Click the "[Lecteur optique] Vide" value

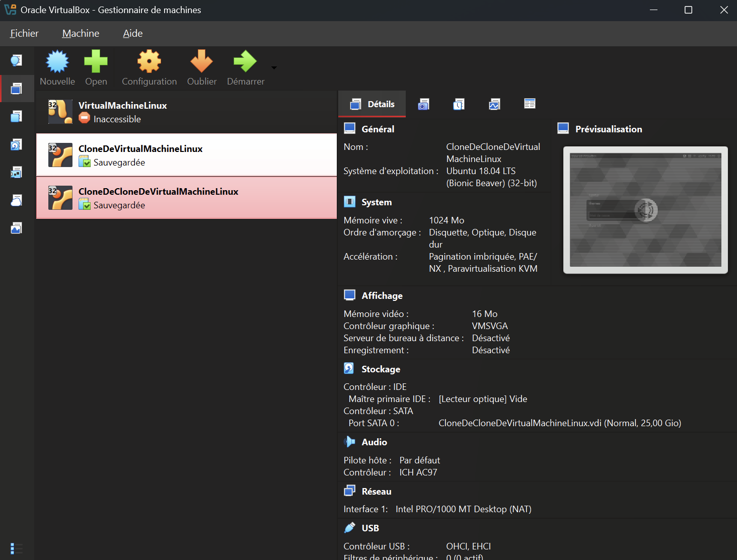coord(483,399)
